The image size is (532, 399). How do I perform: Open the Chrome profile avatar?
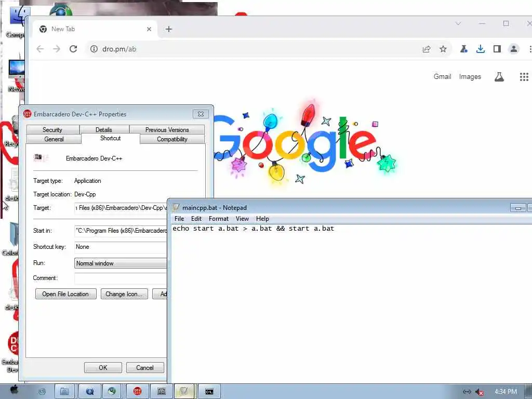tap(514, 49)
